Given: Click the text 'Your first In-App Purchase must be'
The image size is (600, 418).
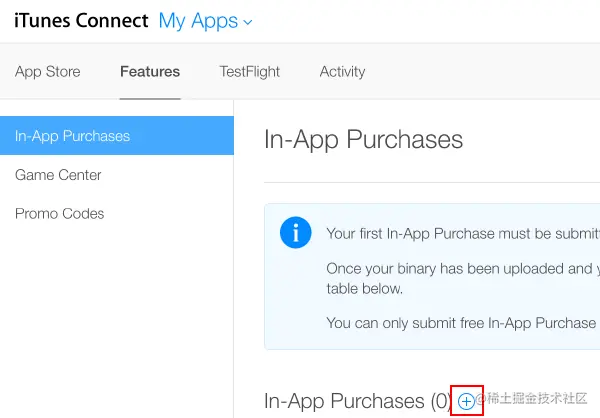Looking at the screenshot, I should click(439, 233).
